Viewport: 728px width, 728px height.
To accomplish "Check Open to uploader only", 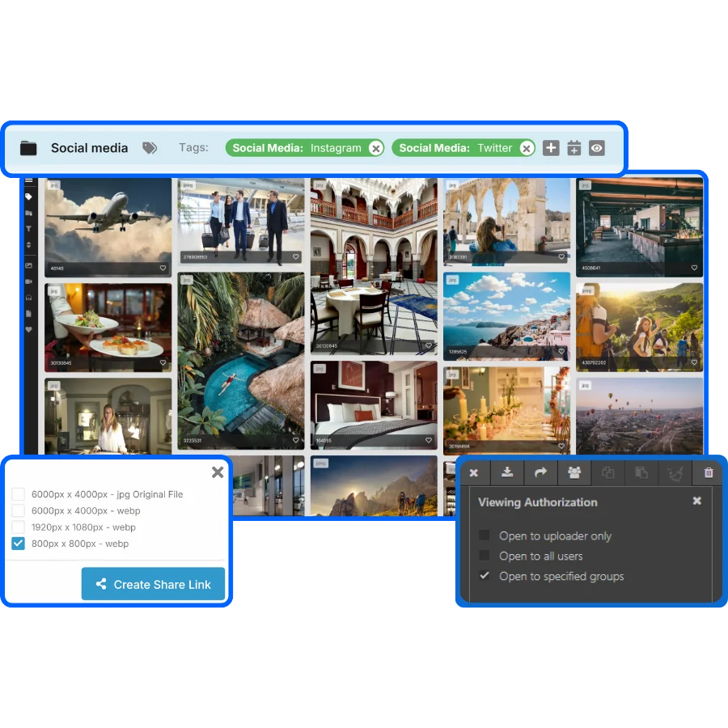I will [x=485, y=535].
